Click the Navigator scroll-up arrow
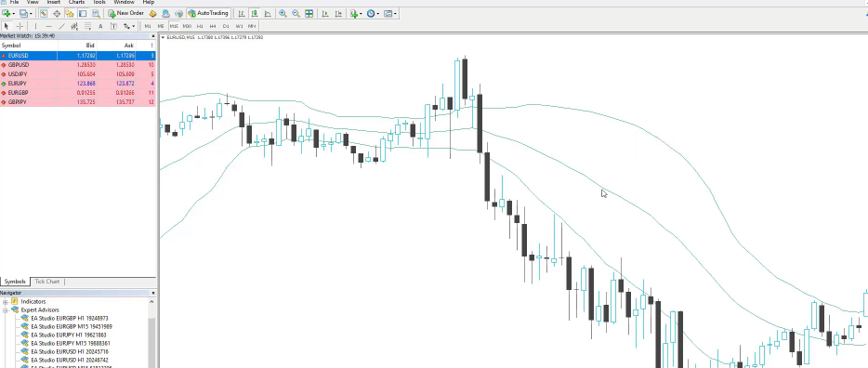The width and height of the screenshot is (868, 368). [x=152, y=302]
